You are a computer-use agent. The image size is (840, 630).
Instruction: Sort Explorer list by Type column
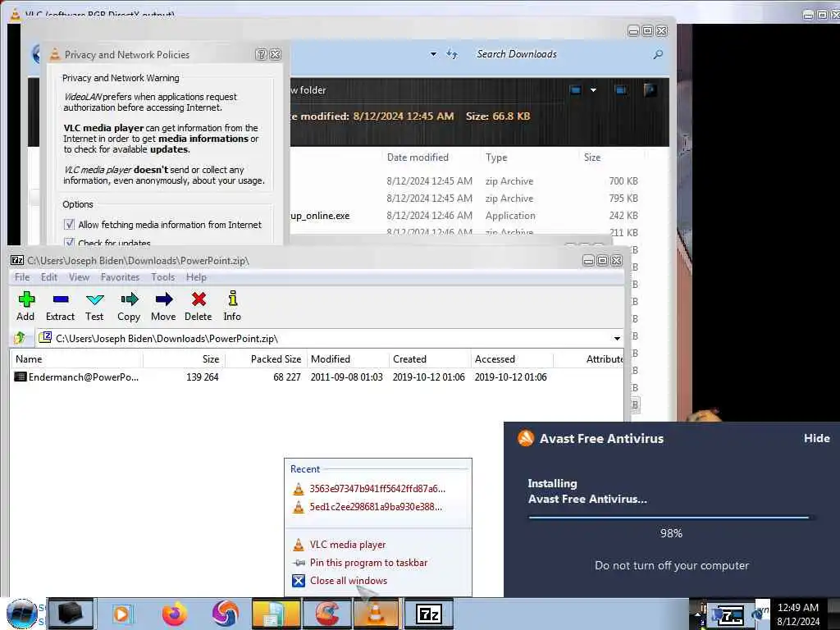tap(496, 157)
